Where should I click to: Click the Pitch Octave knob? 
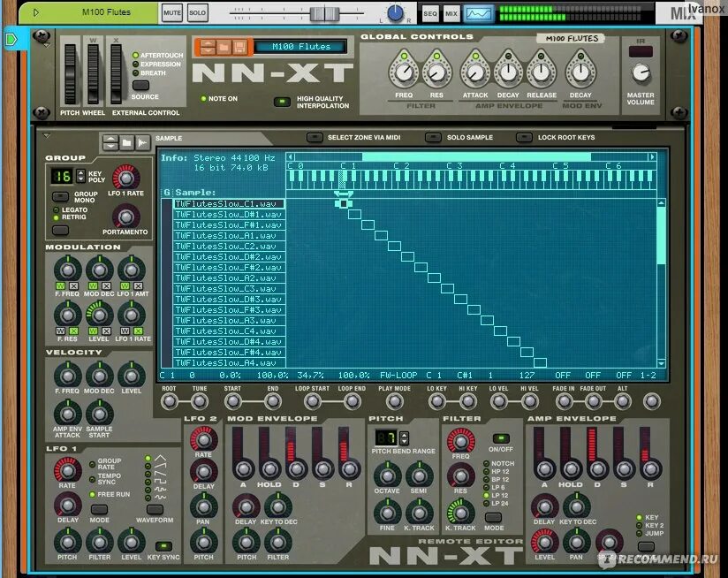point(387,475)
